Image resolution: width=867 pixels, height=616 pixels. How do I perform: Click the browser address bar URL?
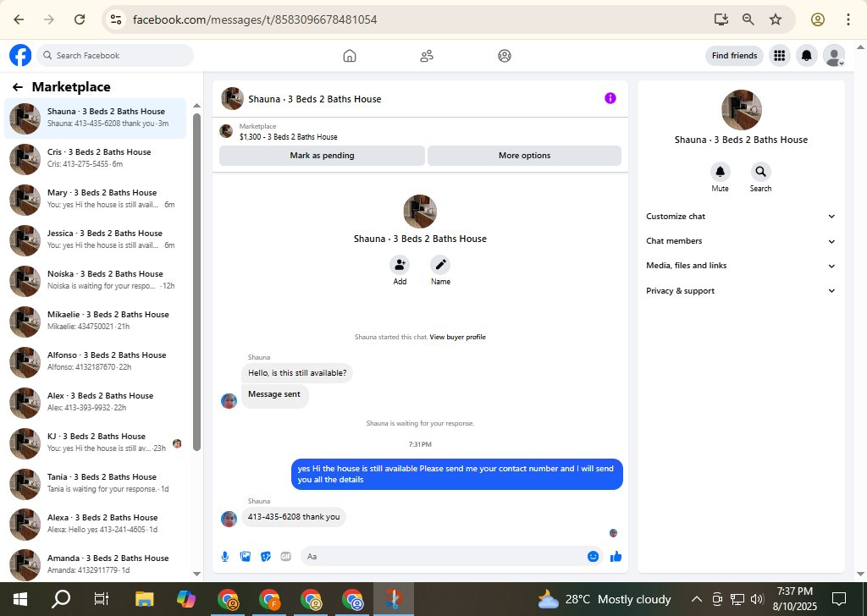coord(255,19)
